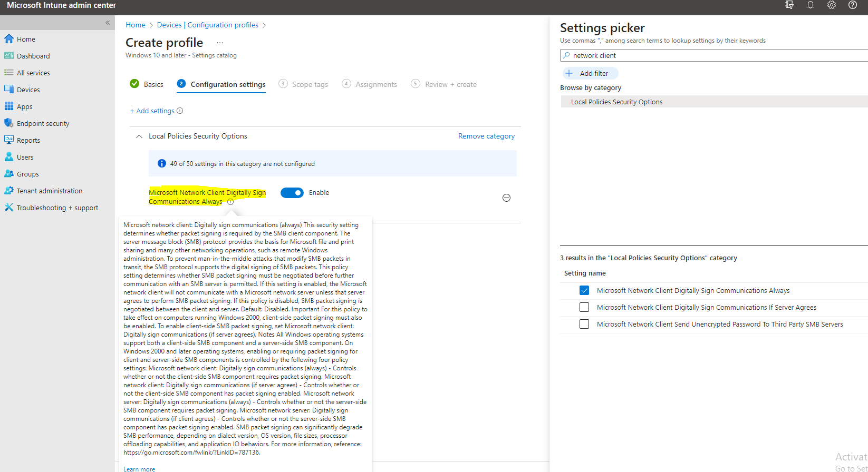
Task: Select the Configuration settings step tab
Action: tap(221, 84)
